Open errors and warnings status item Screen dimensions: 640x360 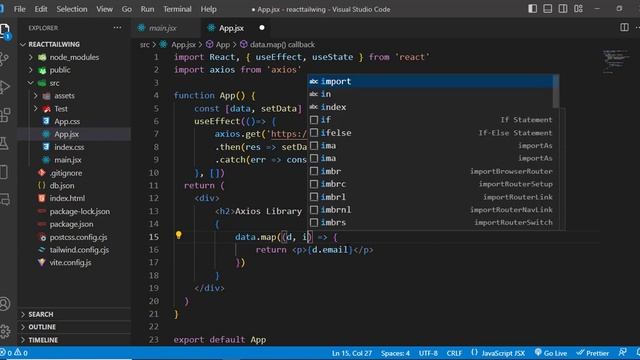(x=15, y=353)
